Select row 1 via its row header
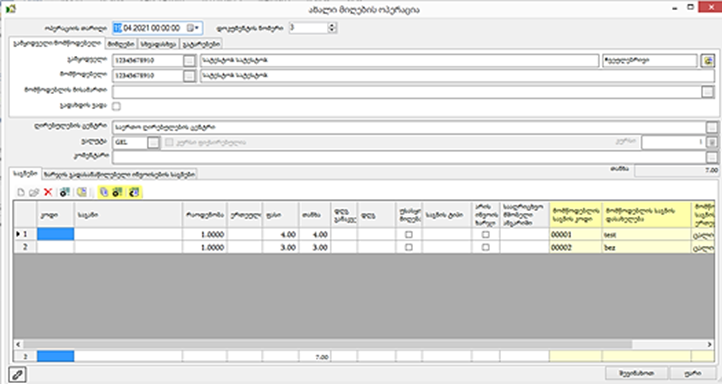The image size is (722, 384). 25,234
